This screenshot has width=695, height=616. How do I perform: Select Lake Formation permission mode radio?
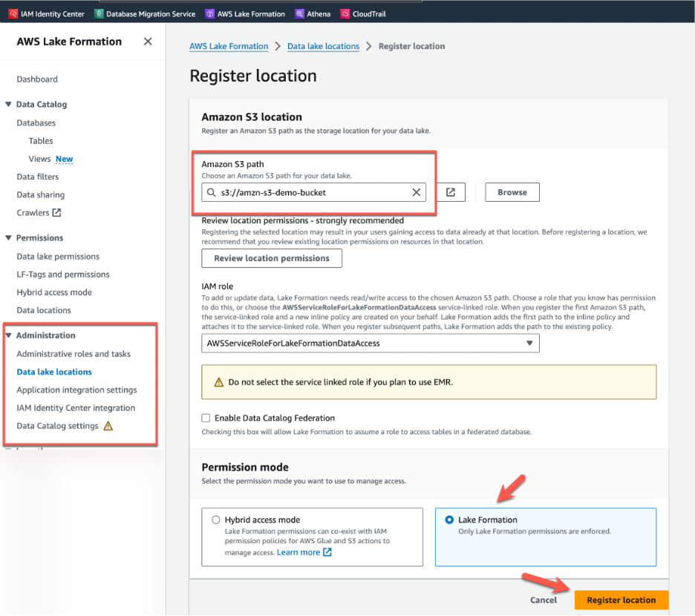[x=449, y=520]
